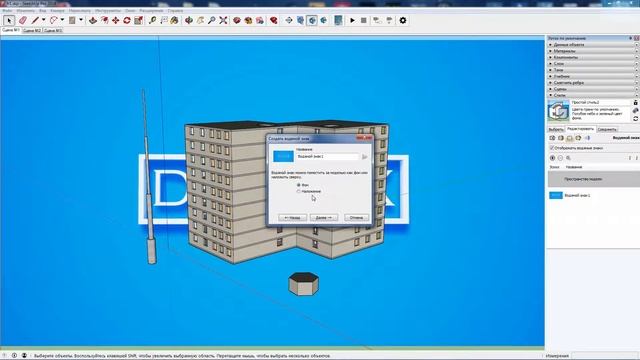Select the "Водяной знак 1" list row
Viewport: 640px width, 360px height.
(593, 196)
